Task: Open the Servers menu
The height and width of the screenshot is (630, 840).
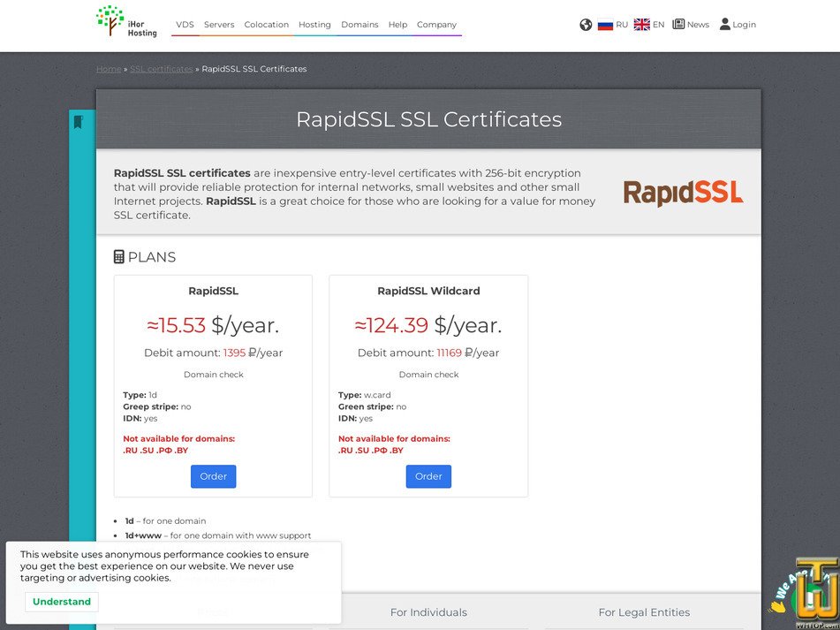Action: pyautogui.click(x=219, y=25)
